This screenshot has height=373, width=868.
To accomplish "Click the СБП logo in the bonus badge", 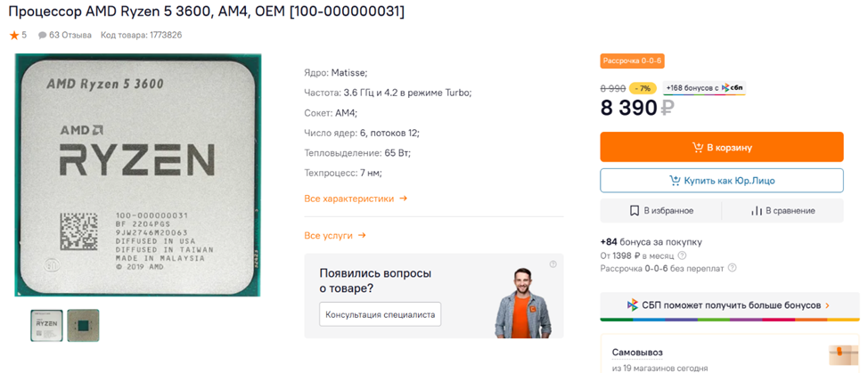I will (x=733, y=88).
